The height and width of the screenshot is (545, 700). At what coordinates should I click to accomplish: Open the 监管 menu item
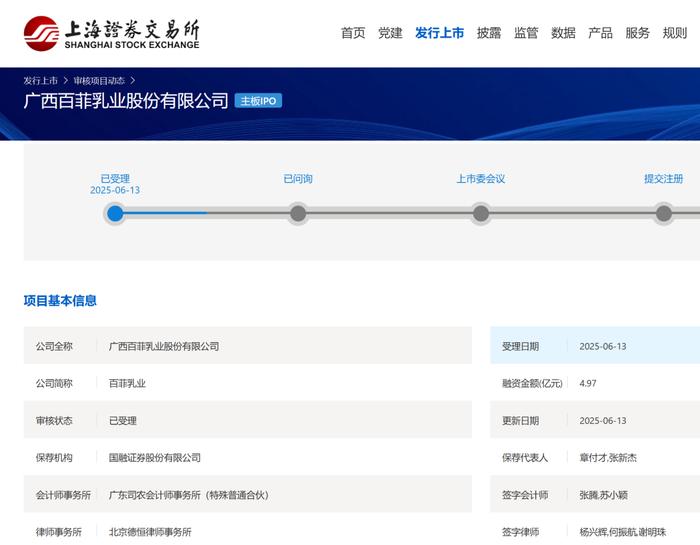point(526,33)
